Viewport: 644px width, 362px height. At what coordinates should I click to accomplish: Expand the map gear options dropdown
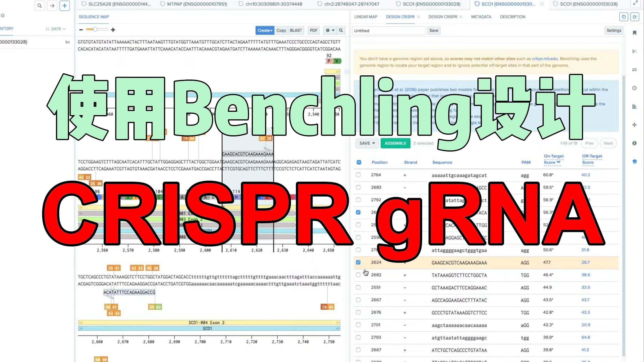[330, 30]
